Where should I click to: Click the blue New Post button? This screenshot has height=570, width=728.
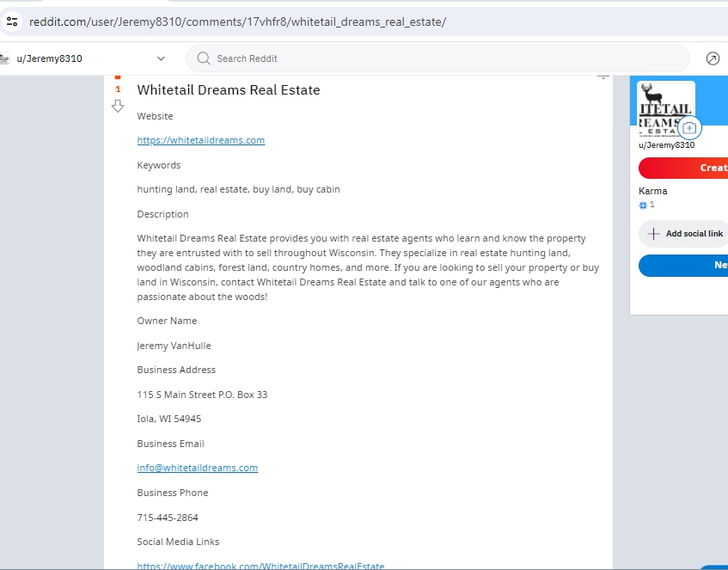(x=683, y=266)
